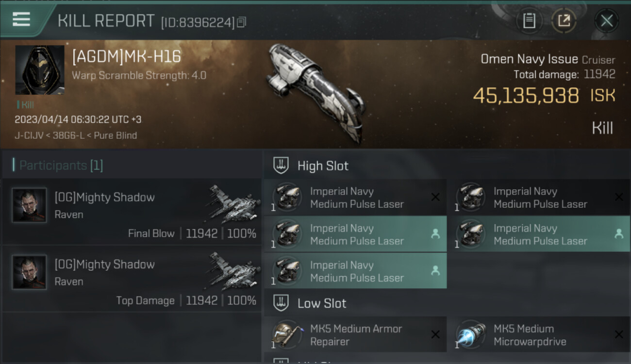View the Omen Navy Issue ship image
The height and width of the screenshot is (364, 631).
click(315, 92)
